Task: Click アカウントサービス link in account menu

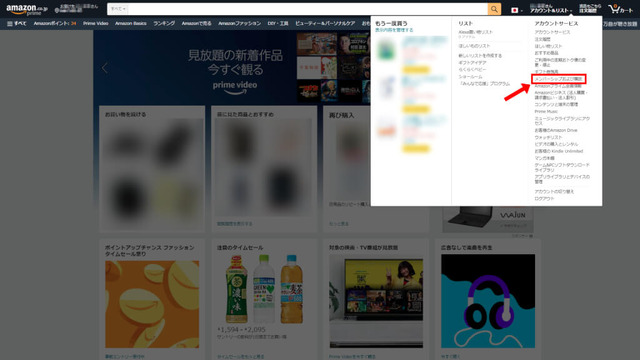Action: (x=552, y=32)
